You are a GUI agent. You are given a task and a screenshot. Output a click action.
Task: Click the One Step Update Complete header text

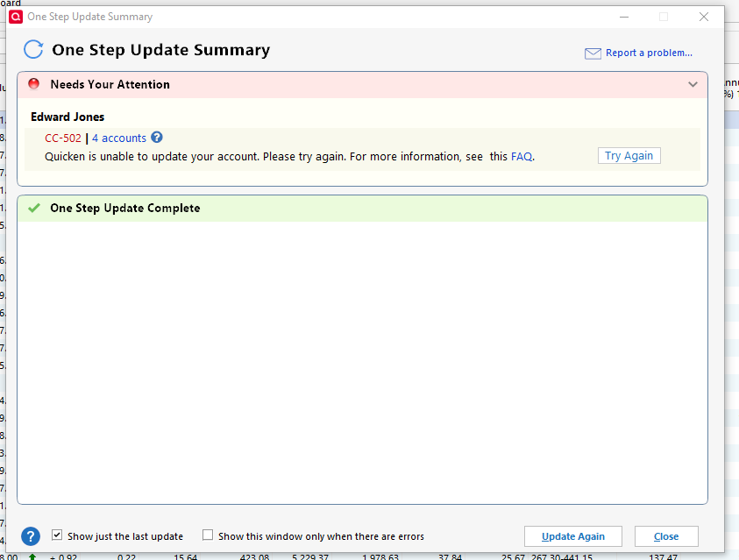[124, 209]
